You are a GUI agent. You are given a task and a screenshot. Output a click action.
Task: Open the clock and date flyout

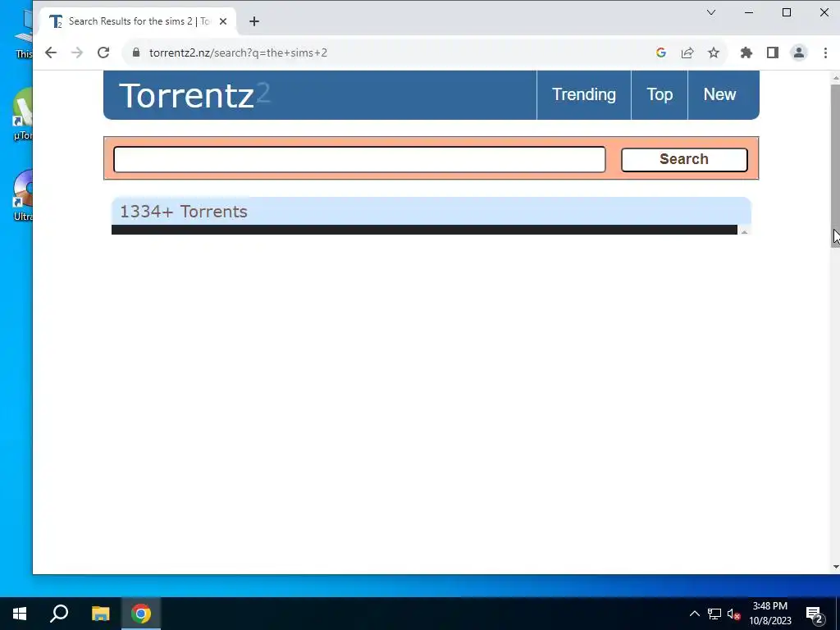click(769, 614)
